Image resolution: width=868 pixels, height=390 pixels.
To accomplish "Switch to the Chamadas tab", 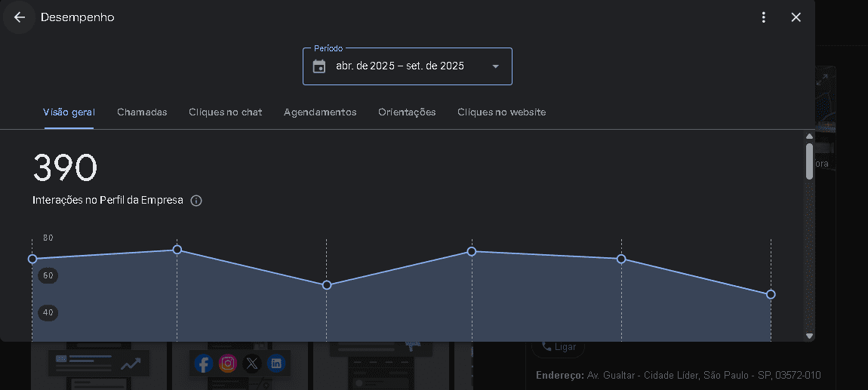I will coord(142,112).
